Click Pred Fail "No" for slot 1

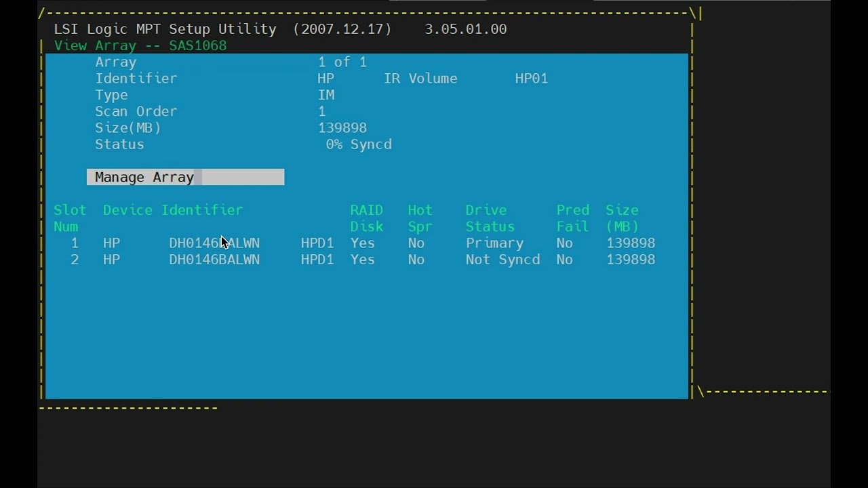(565, 243)
